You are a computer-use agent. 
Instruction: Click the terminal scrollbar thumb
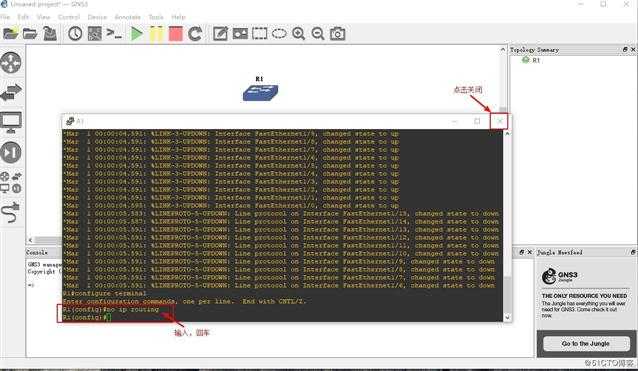point(507,294)
